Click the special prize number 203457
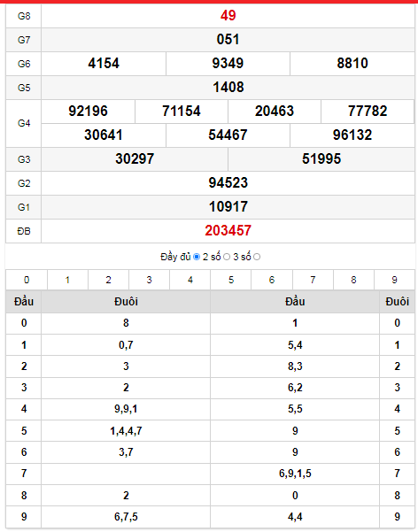 click(228, 231)
